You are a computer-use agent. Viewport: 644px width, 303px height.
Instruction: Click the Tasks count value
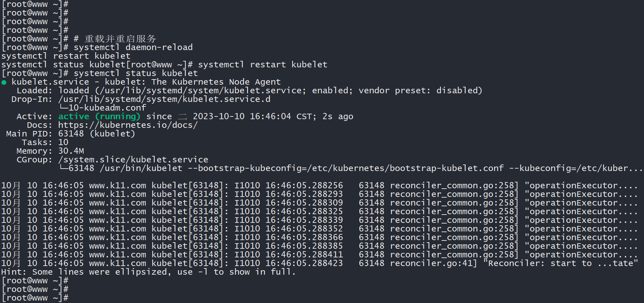63,142
